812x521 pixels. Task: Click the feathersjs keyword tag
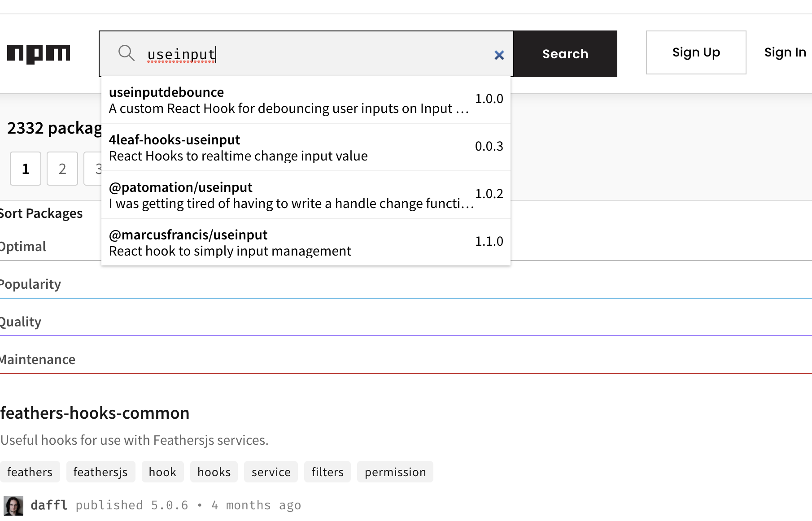[100, 472]
